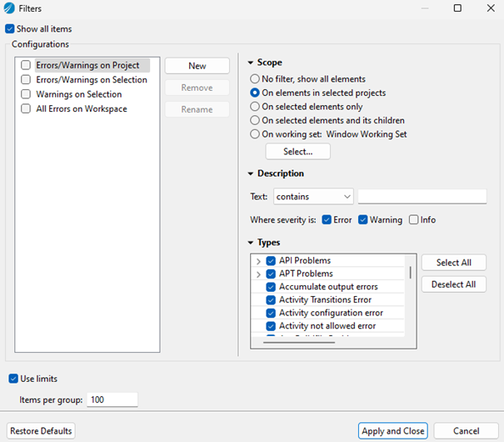Image resolution: width=504 pixels, height=442 pixels.
Task: Select Errors/Warnings on Project row text
Action: pyautogui.click(x=87, y=65)
